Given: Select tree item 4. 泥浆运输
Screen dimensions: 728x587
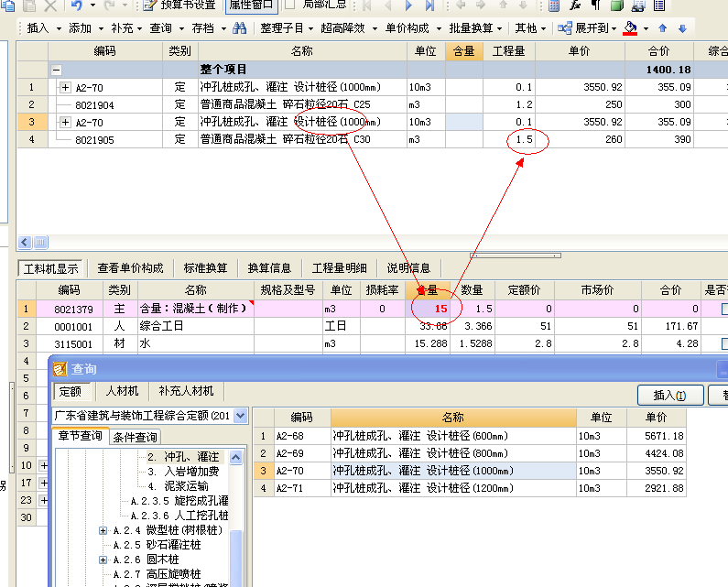Looking at the screenshot, I should [x=178, y=486].
